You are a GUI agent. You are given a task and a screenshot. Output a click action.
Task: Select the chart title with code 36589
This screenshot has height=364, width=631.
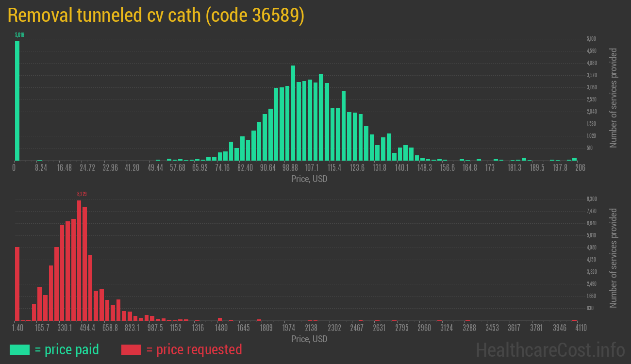tap(156, 16)
